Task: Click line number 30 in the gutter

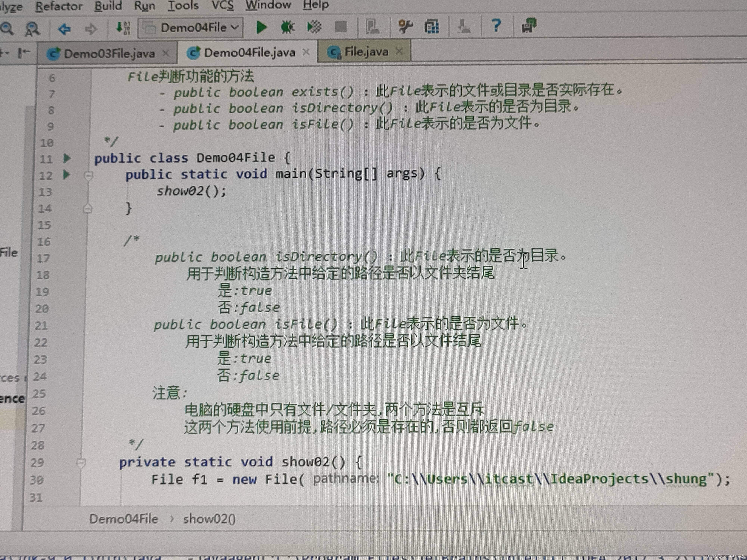Action: [36, 480]
